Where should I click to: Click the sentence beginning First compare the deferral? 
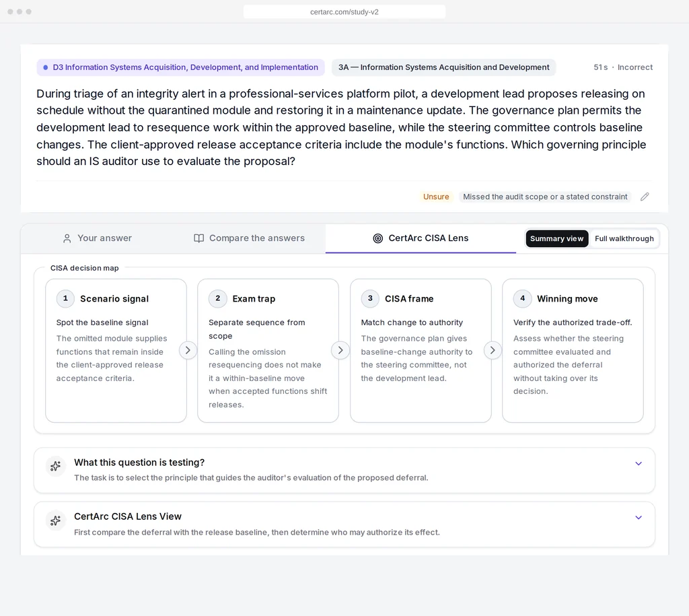pyautogui.click(x=256, y=533)
